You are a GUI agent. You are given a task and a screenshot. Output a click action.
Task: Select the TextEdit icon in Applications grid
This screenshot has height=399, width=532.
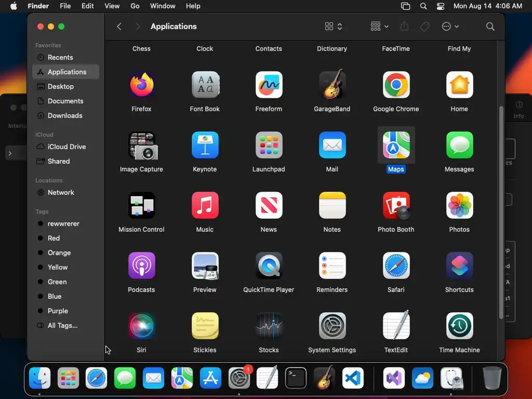(396, 325)
